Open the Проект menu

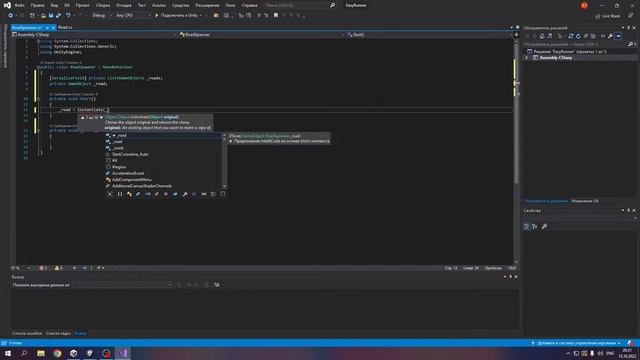point(82,5)
